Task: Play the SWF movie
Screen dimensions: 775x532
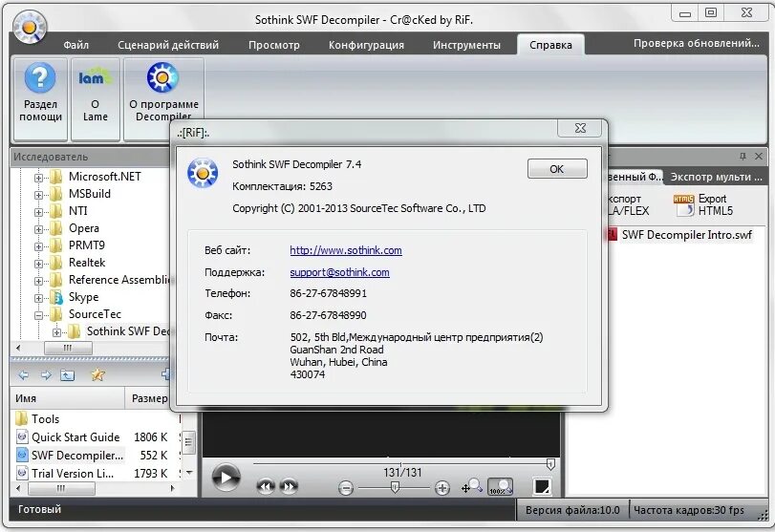Action: pyautogui.click(x=226, y=478)
